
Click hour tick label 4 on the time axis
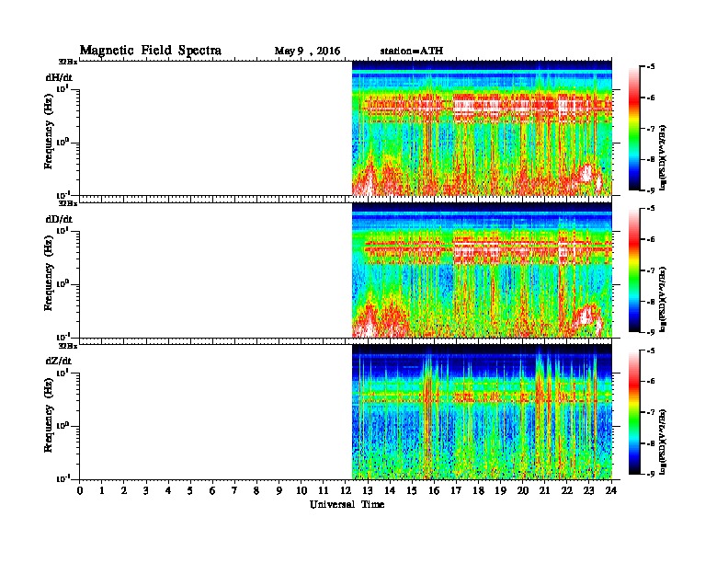coord(168,490)
